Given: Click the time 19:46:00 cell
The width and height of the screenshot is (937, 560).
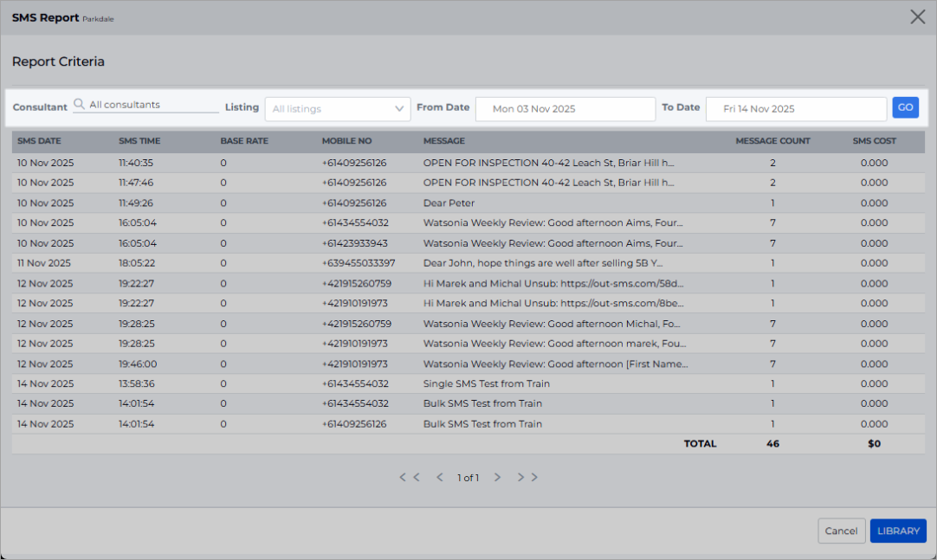Looking at the screenshot, I should [x=138, y=364].
